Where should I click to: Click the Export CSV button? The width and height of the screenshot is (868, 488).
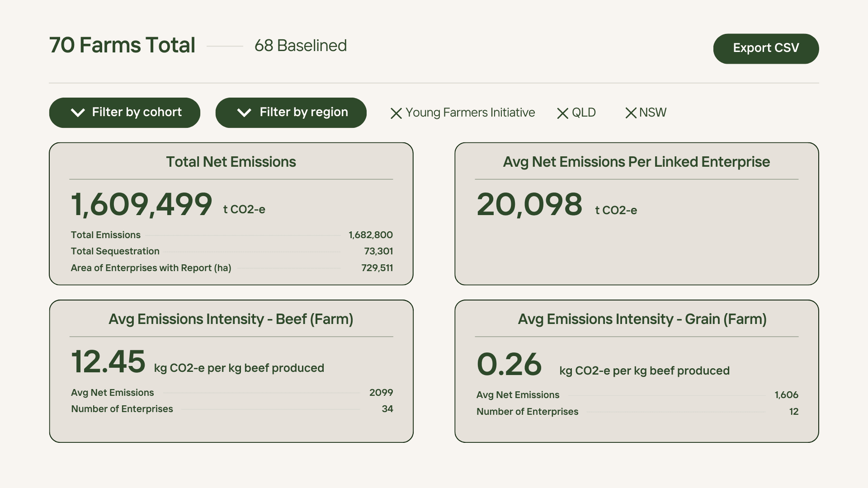point(766,48)
